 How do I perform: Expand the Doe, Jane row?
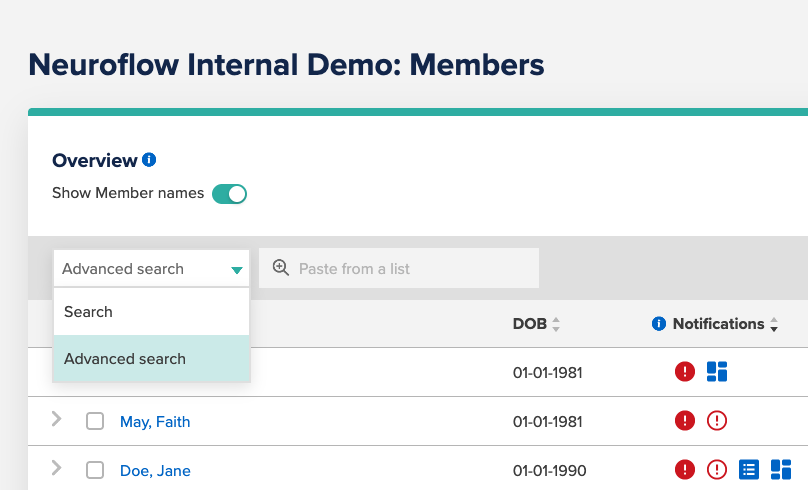point(57,468)
